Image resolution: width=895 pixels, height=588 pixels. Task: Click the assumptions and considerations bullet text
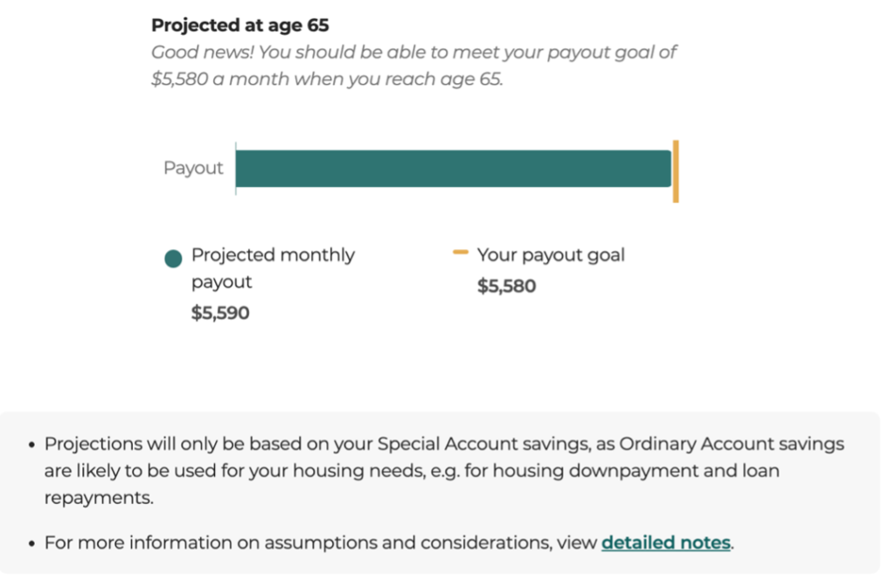[389, 543]
